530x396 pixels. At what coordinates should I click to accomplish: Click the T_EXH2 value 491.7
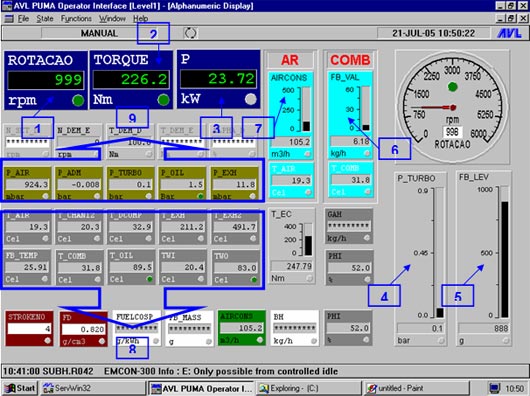[235, 227]
